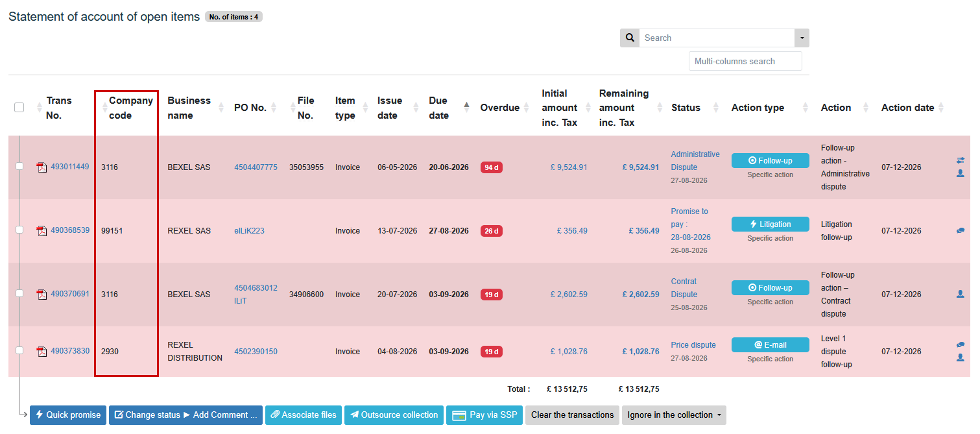
Task: Expand Ignore in the collection dropdown
Action: 674,415
